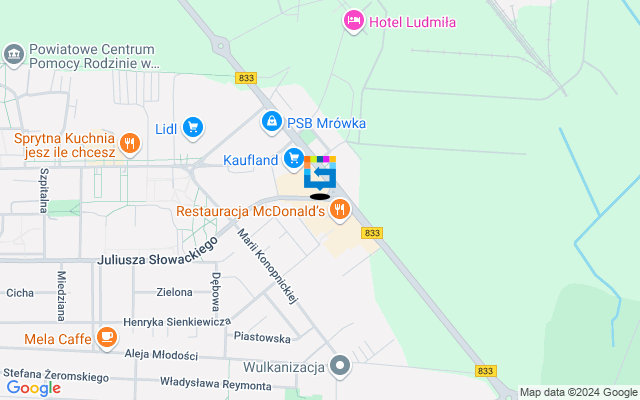640x400 pixels.
Task: Click the Map data ©2024 Google text
Action: pos(578,393)
